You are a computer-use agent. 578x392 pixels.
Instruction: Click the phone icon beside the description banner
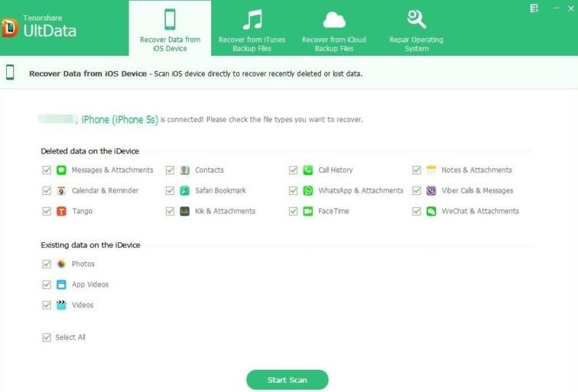10,72
